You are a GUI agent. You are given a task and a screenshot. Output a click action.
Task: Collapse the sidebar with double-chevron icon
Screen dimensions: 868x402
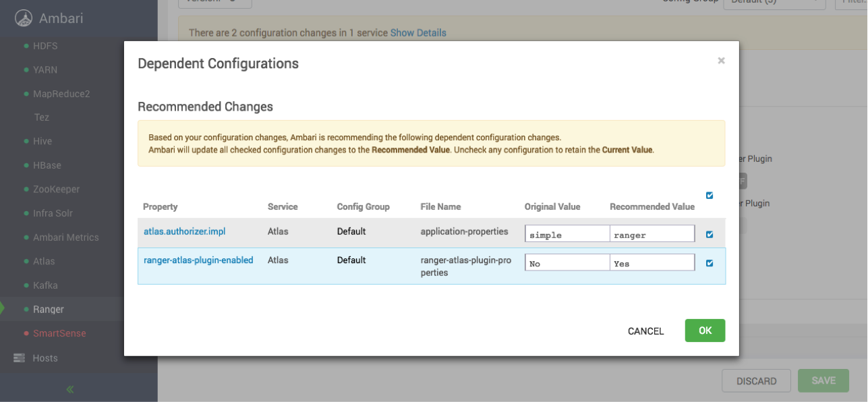(x=70, y=389)
